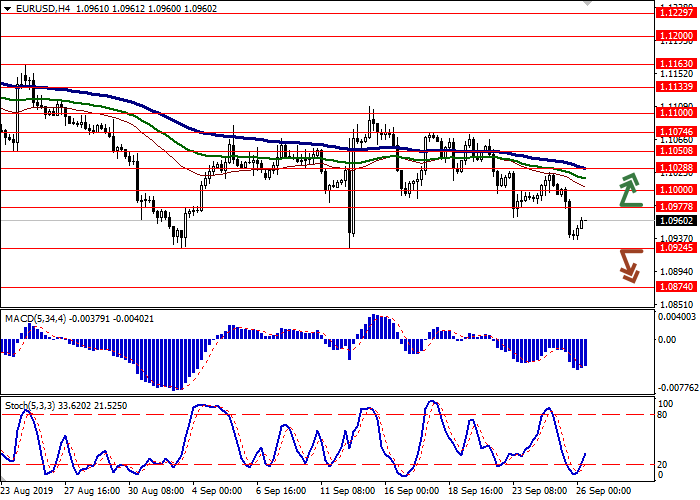The height and width of the screenshot is (500, 700).
Task: Select the 1.12297 resistance price label
Action: pos(675,13)
